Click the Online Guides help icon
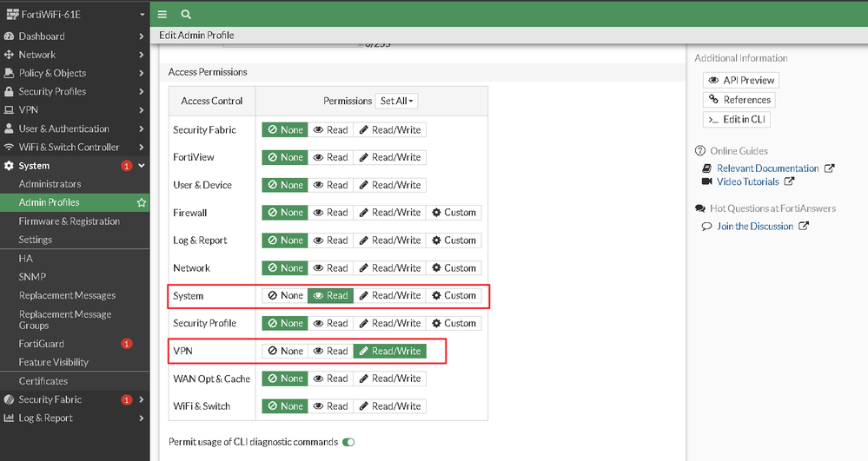The height and width of the screenshot is (461, 868). pos(700,150)
